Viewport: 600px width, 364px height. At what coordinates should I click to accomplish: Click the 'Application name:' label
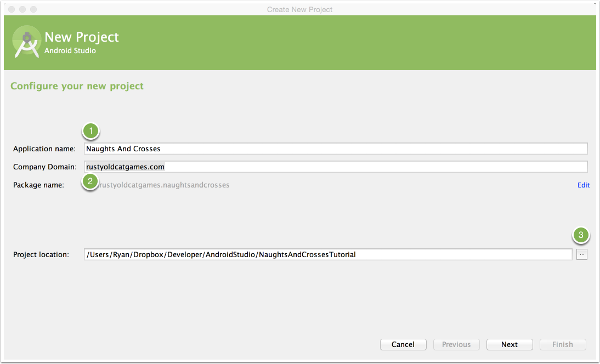point(44,149)
